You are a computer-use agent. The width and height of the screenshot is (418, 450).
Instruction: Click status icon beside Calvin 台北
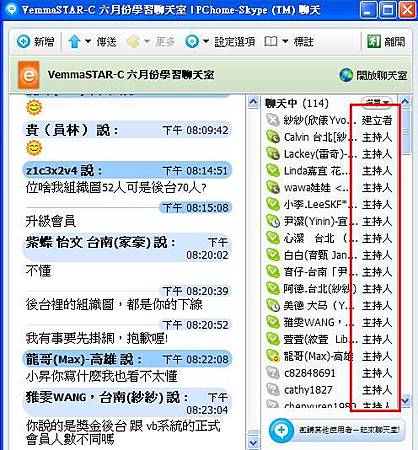click(x=273, y=137)
